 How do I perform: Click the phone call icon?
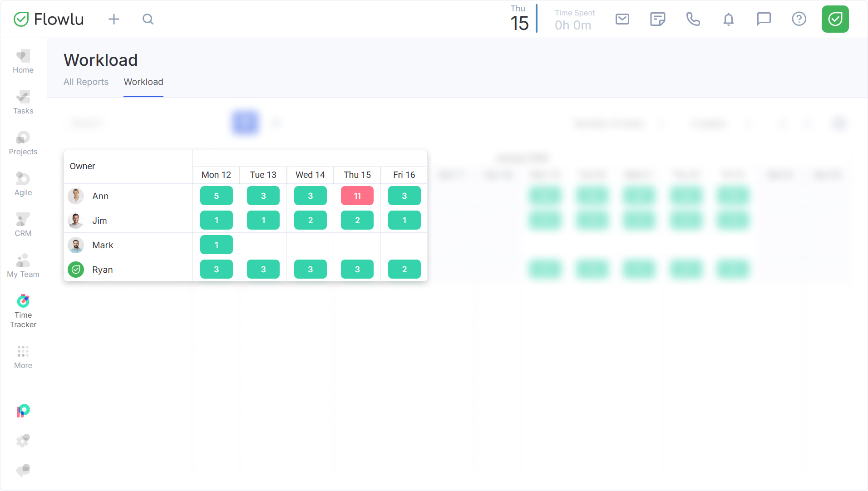(693, 19)
